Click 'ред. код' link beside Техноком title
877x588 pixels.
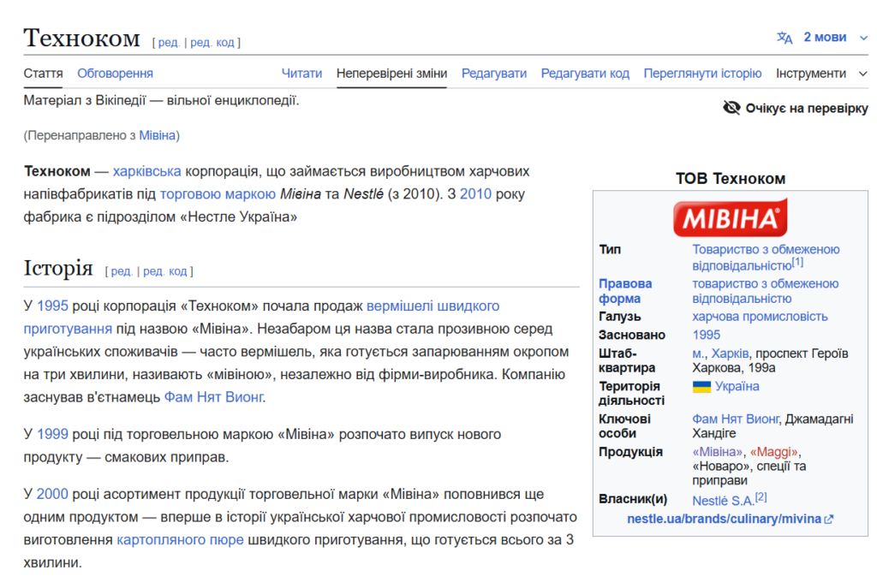(x=212, y=43)
